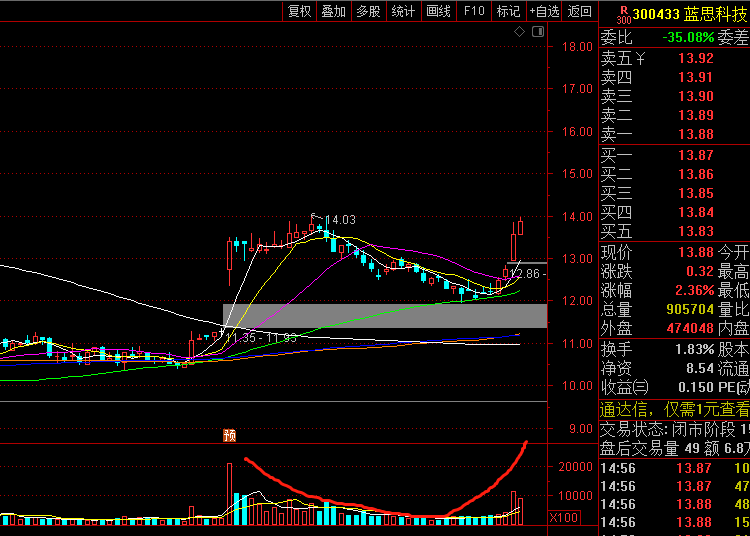Select 买一 bid price 13.87
The height and width of the screenshot is (536, 750).
click(696, 155)
